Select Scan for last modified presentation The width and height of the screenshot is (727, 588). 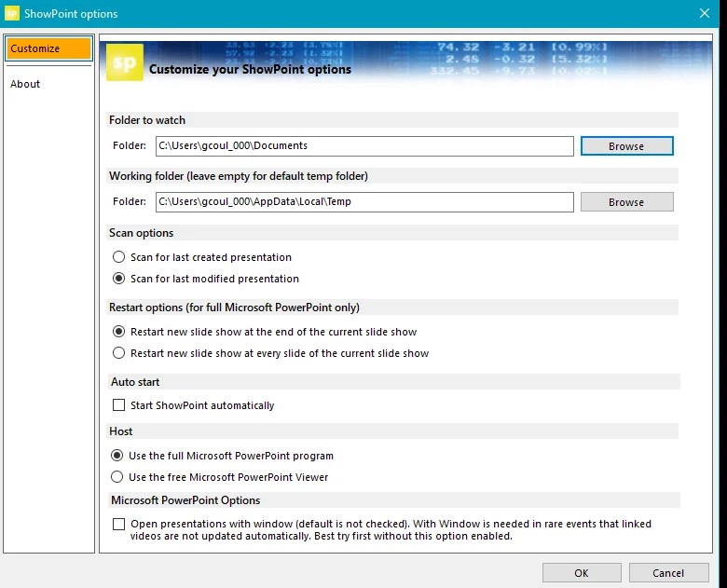click(206, 279)
